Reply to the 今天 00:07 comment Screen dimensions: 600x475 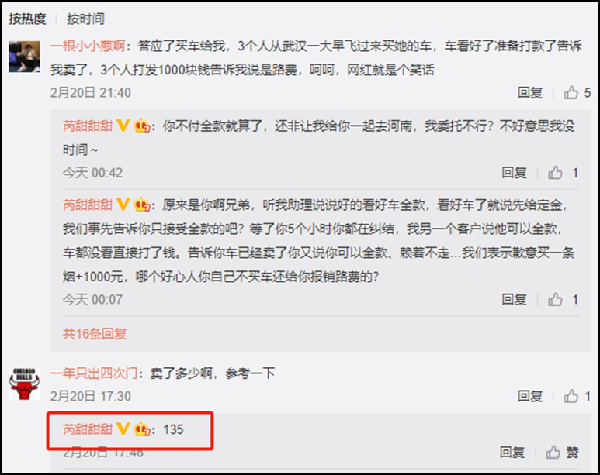pos(514,300)
